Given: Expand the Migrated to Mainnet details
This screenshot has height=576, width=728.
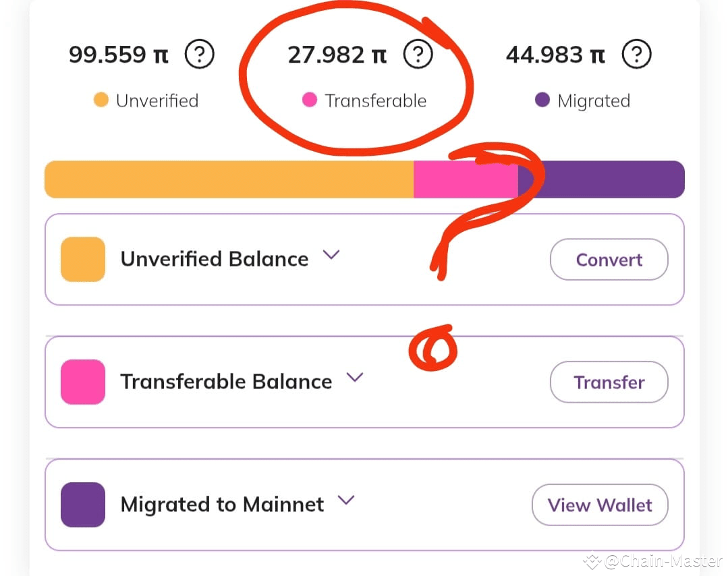Looking at the screenshot, I should (x=347, y=500).
